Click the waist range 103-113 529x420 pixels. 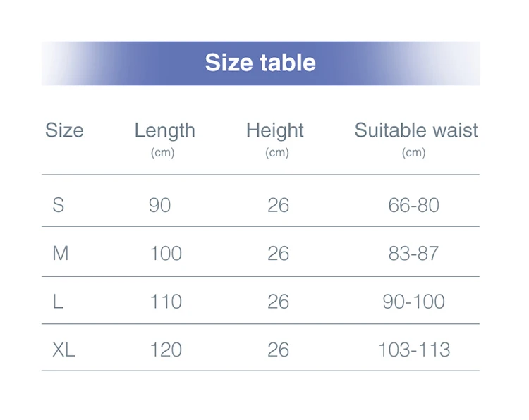click(x=414, y=350)
